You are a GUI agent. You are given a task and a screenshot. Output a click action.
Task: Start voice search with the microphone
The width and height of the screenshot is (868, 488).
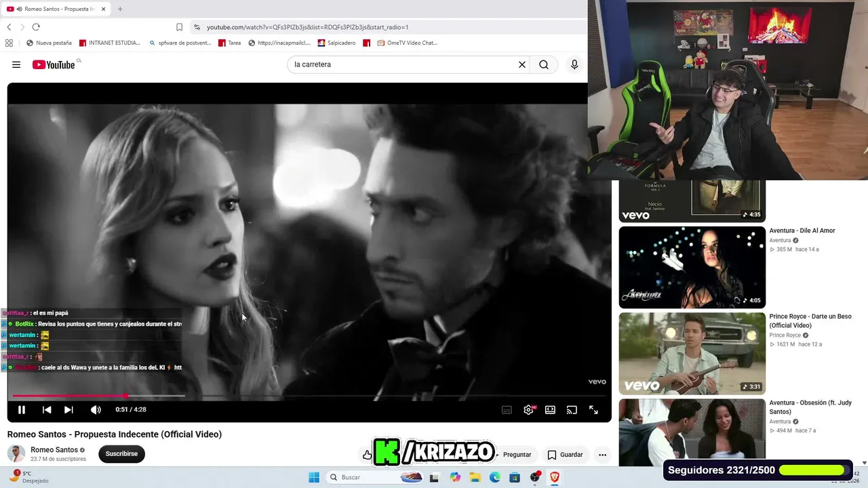[x=574, y=64]
